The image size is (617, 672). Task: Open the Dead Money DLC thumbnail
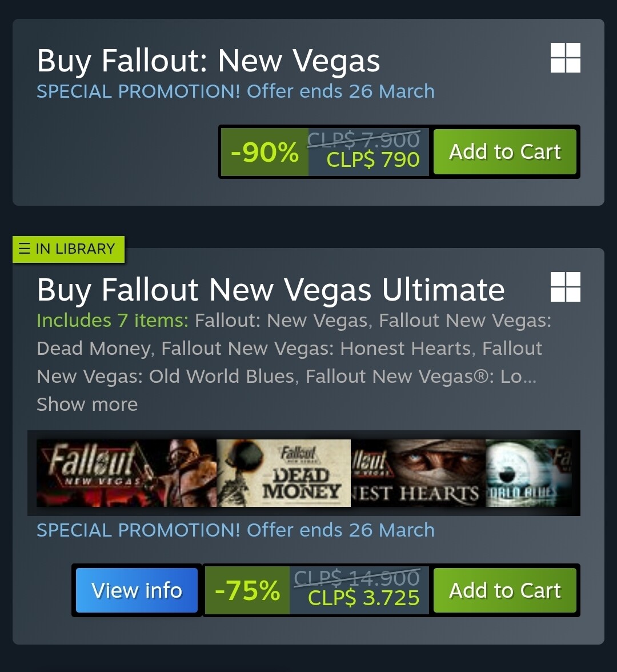pos(283,473)
